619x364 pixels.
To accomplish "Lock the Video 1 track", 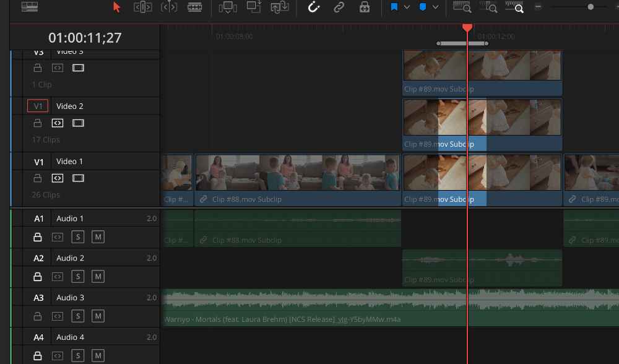I will [38, 178].
